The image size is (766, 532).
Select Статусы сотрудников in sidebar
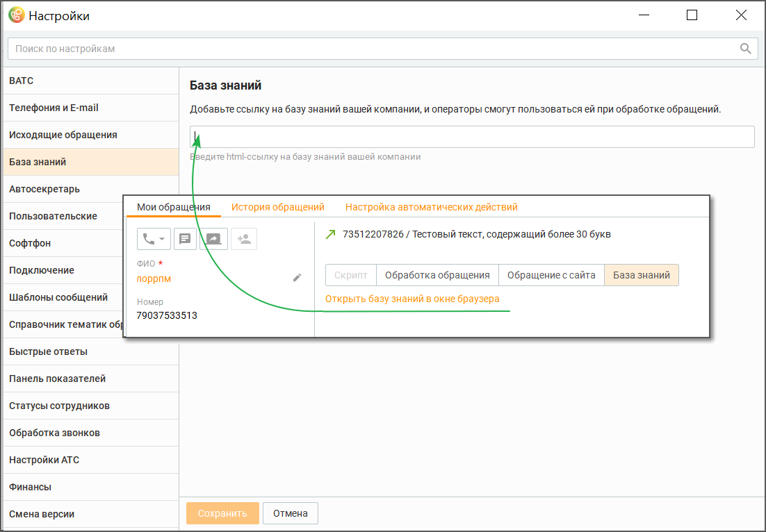click(x=91, y=406)
